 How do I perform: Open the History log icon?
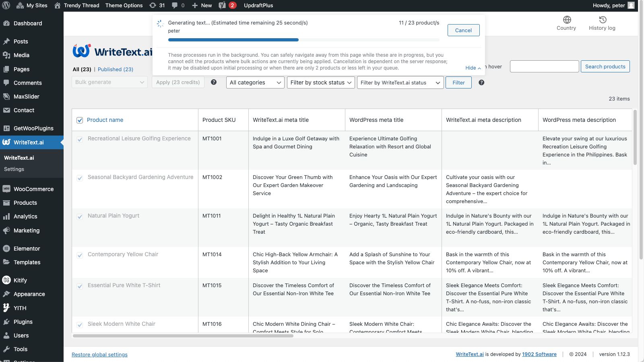602,20
